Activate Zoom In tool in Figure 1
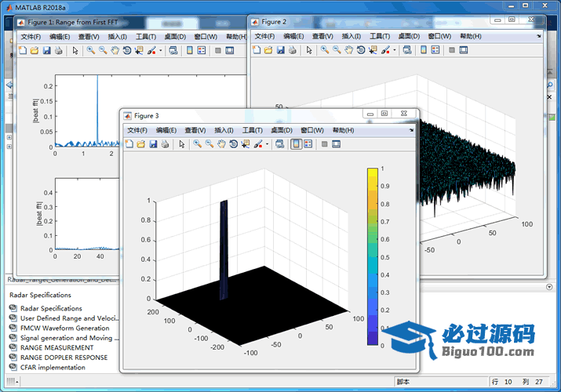561x392 pixels. click(x=90, y=50)
